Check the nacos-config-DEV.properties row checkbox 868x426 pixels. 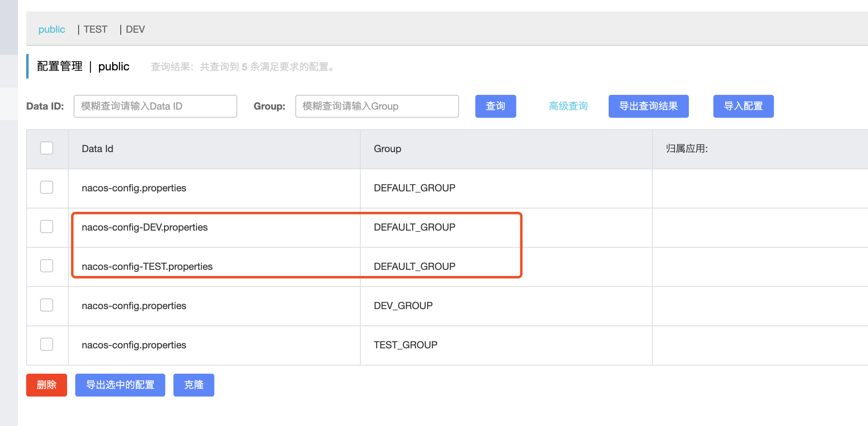click(47, 226)
